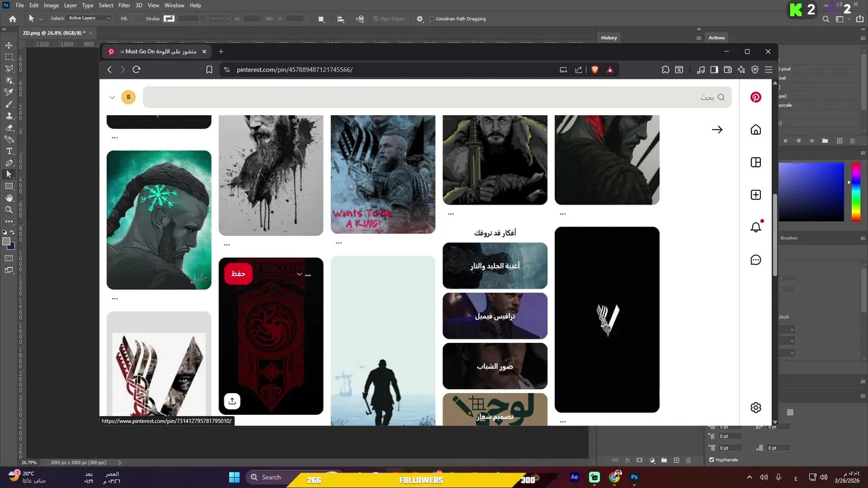Image resolution: width=868 pixels, height=488 pixels.
Task: Expand the Pinterest account chevron
Action: point(112,97)
